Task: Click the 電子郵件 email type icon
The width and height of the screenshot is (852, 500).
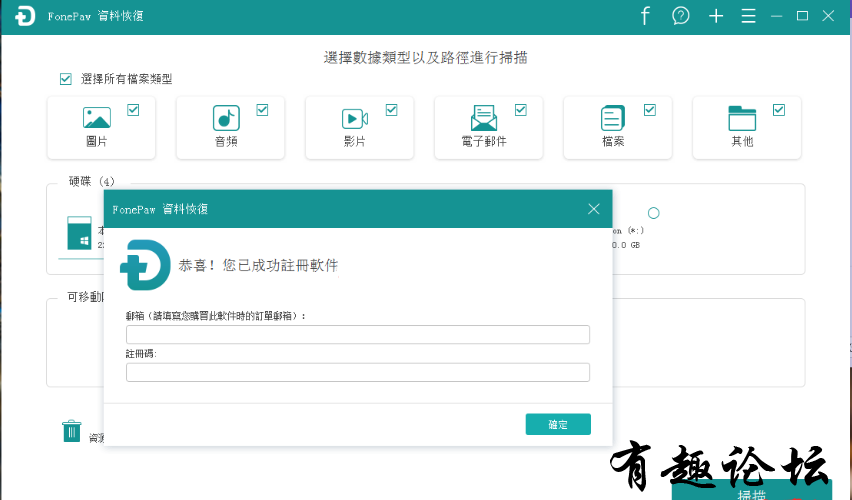Action: click(484, 117)
